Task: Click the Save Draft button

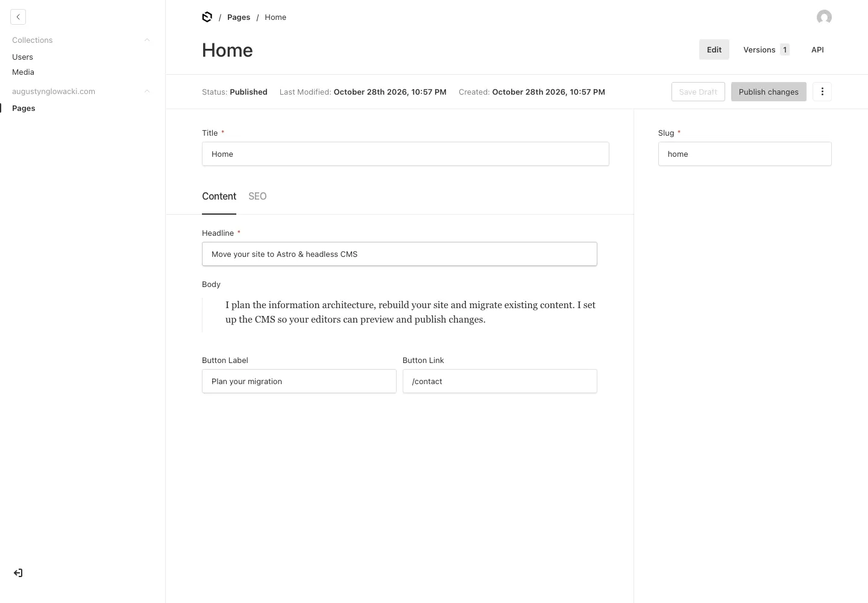Action: coord(698,92)
